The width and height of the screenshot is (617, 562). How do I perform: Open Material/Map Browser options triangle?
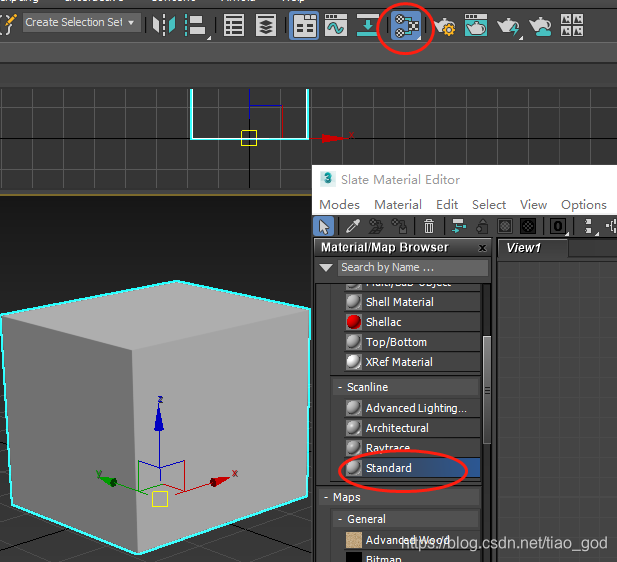coord(326,268)
